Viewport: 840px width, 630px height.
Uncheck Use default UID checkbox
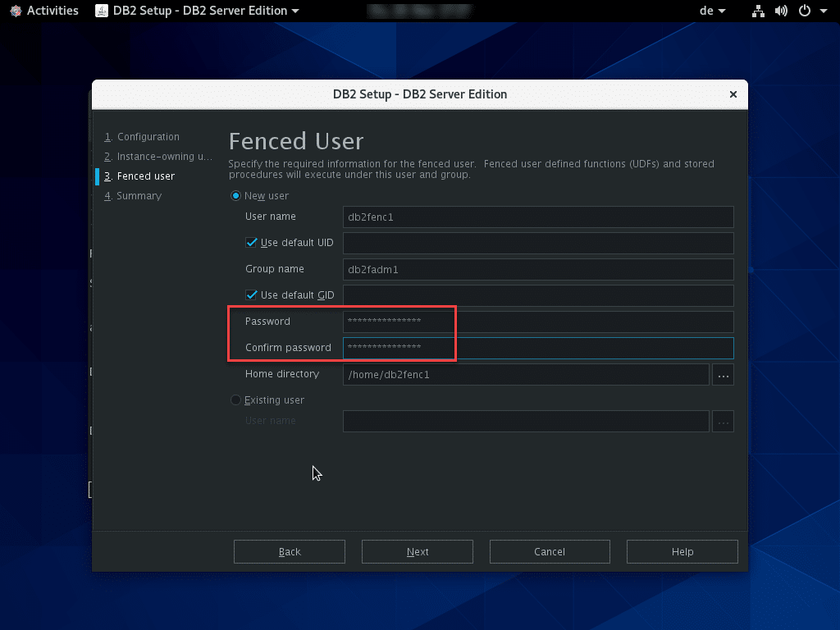tap(252, 243)
